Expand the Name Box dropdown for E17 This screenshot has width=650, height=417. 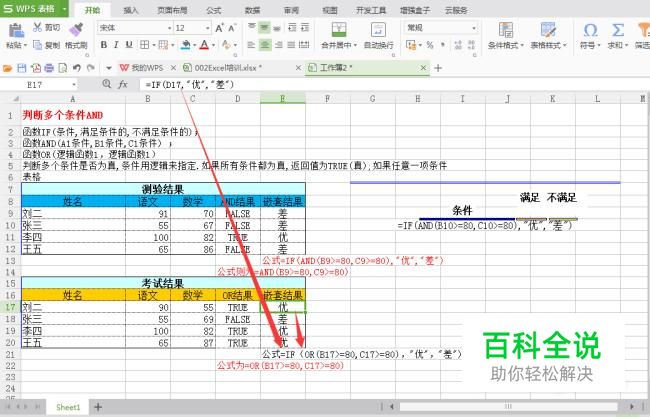pyautogui.click(x=74, y=85)
